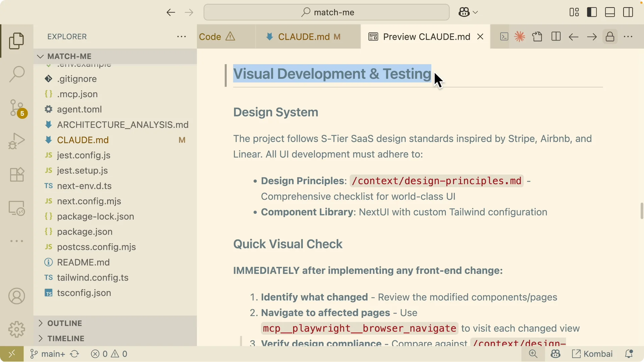Open tailwind.config.ts file
The height and width of the screenshot is (362, 644).
115,278
